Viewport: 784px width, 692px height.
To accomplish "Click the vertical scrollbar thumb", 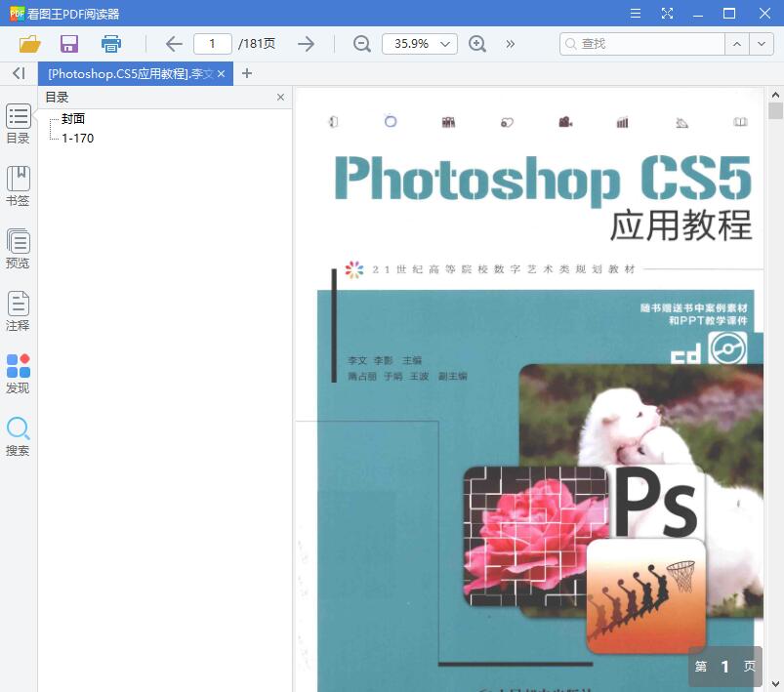I will (x=775, y=110).
